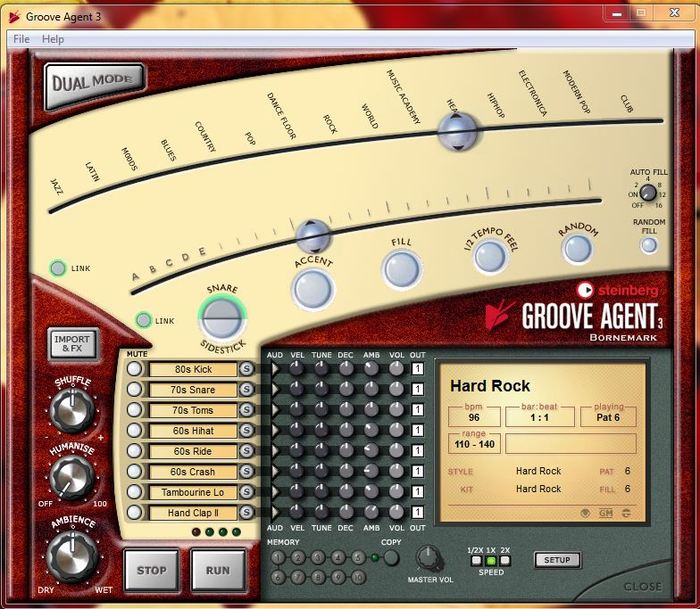Mute the 60s Ride slot

click(134, 451)
